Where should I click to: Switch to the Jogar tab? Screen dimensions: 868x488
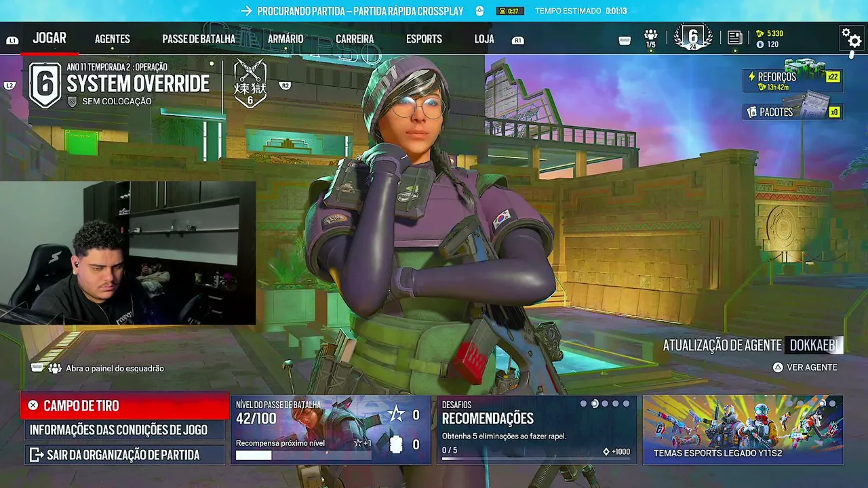pyautogui.click(x=50, y=38)
